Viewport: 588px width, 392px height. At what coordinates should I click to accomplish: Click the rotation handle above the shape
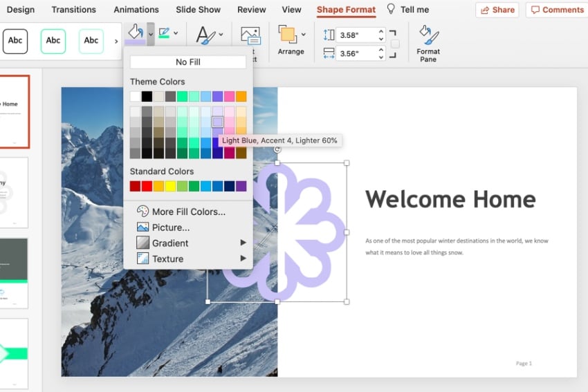click(x=277, y=150)
